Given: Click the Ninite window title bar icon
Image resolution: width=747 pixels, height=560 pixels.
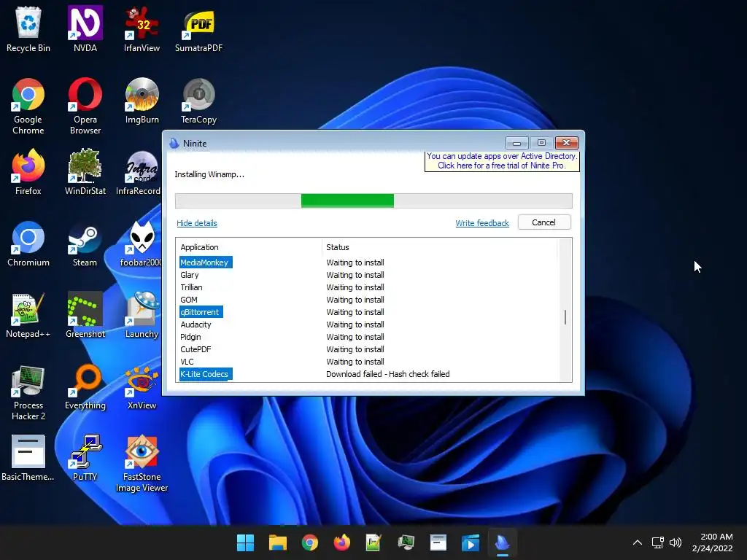Looking at the screenshot, I should tap(174, 144).
